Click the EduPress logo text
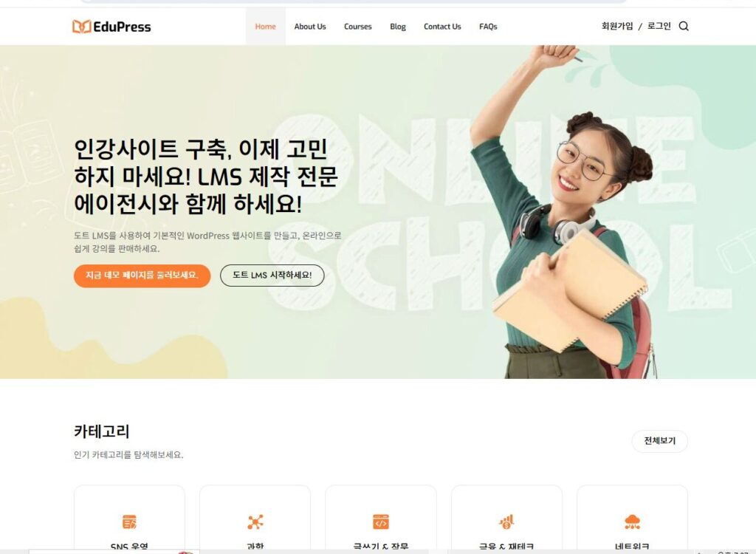The width and height of the screenshot is (756, 554). point(122,27)
